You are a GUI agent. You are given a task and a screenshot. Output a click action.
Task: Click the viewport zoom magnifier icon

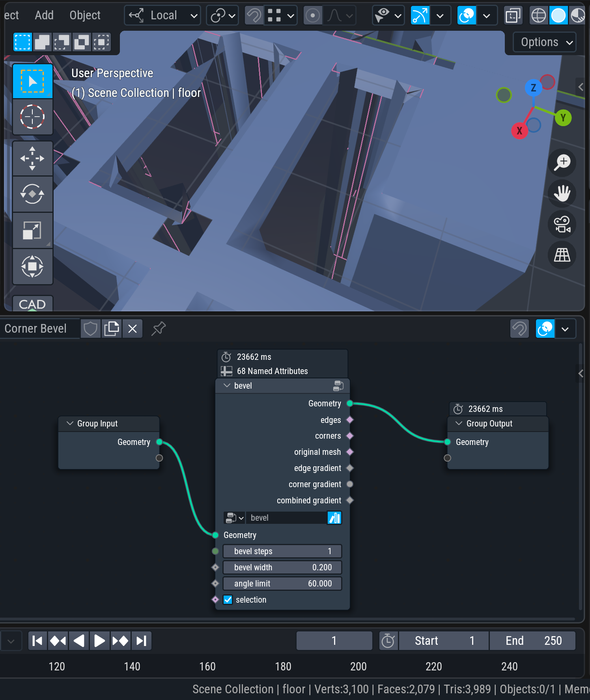562,162
